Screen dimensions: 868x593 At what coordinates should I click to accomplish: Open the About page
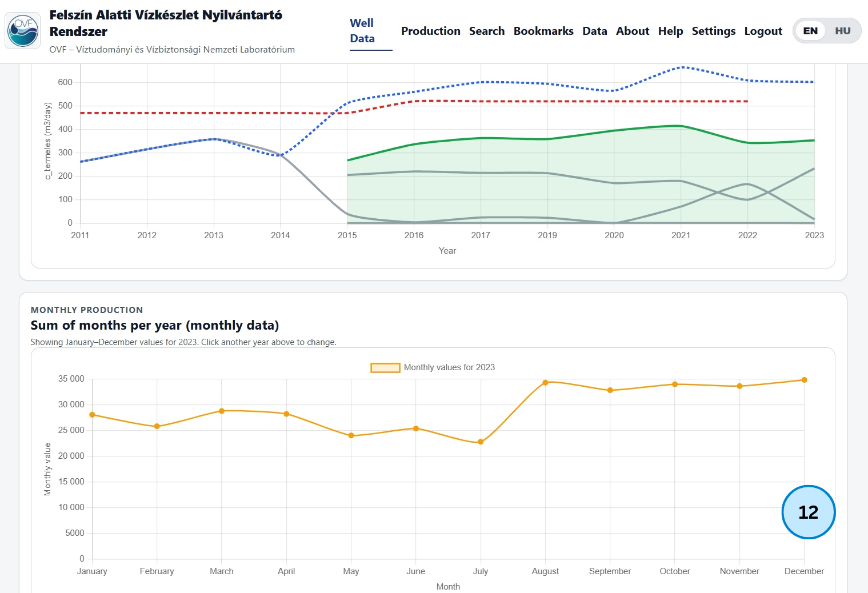click(632, 31)
